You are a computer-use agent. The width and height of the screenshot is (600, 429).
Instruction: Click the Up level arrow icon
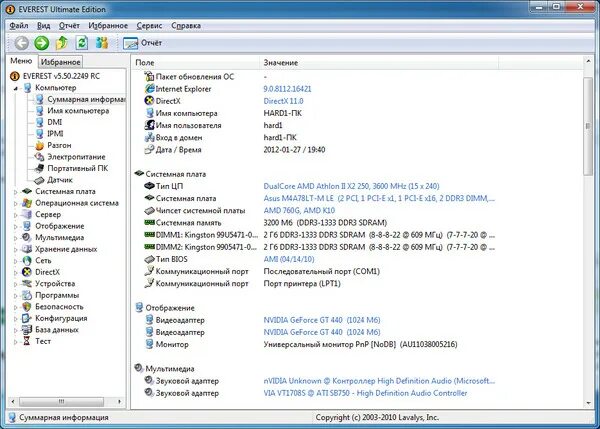[x=62, y=43]
